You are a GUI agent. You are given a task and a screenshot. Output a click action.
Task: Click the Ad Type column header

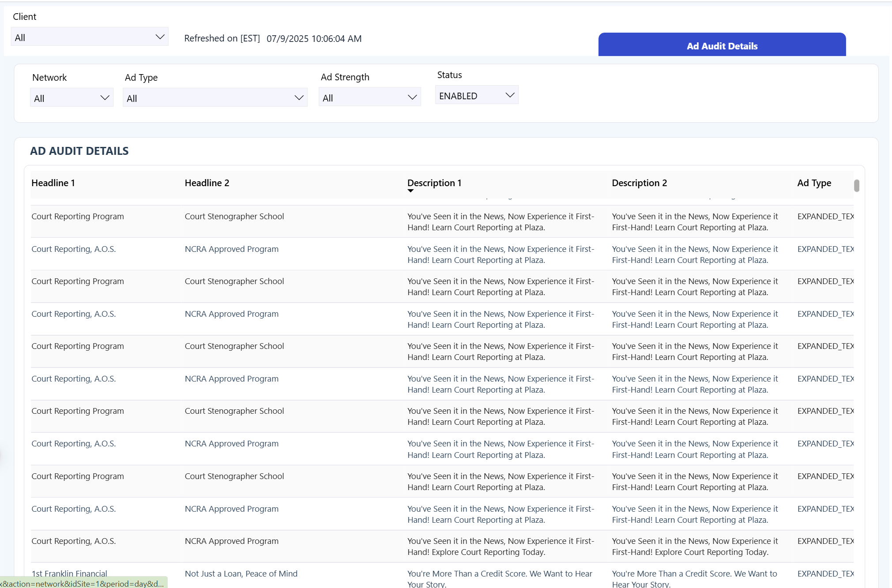pyautogui.click(x=813, y=183)
